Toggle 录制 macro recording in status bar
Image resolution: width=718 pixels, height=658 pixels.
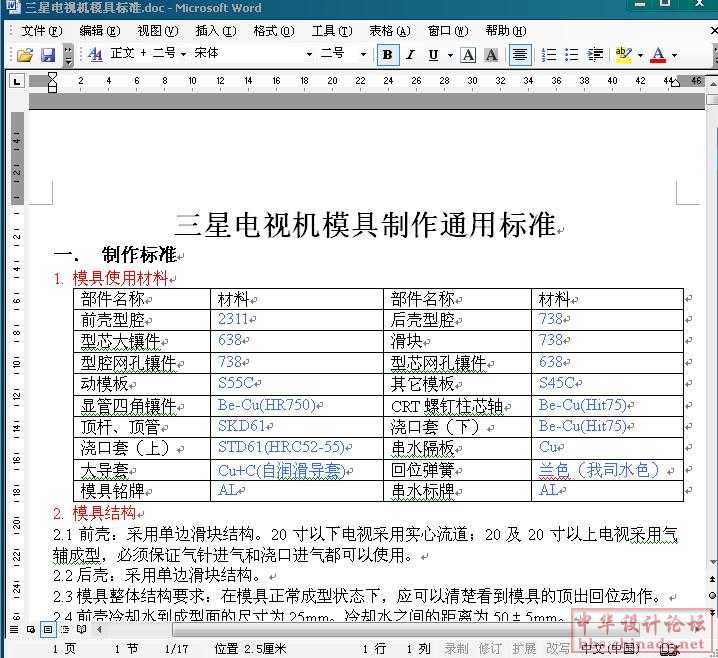456,648
